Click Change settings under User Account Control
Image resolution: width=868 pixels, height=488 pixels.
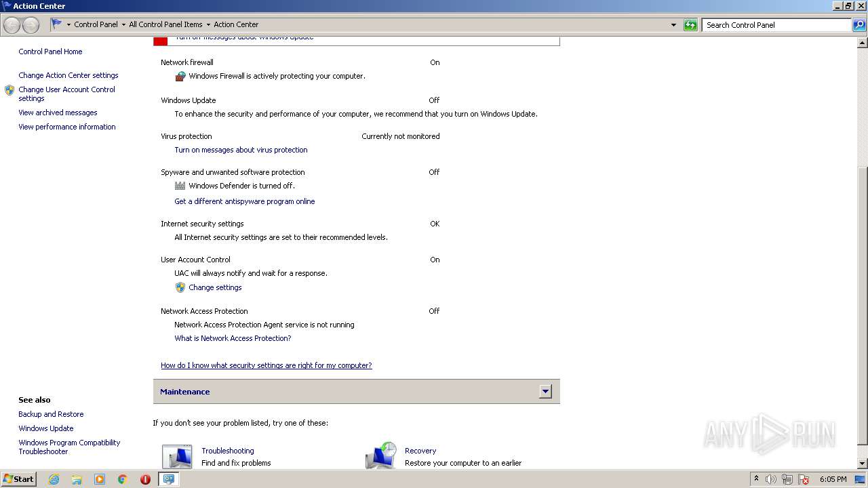(x=215, y=287)
